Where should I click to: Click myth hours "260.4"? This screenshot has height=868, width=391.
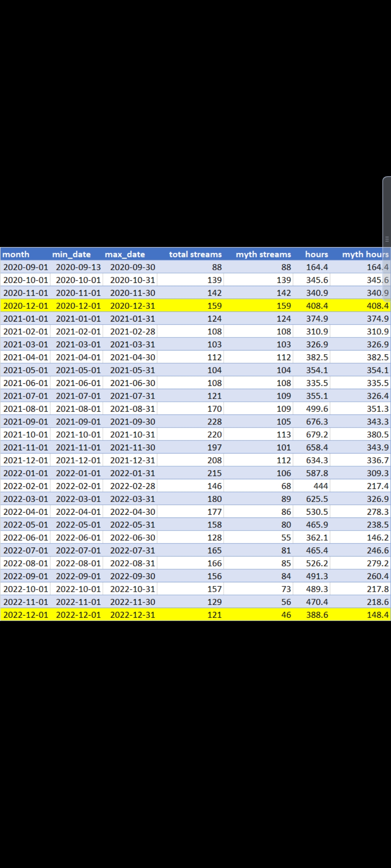pyautogui.click(x=378, y=576)
